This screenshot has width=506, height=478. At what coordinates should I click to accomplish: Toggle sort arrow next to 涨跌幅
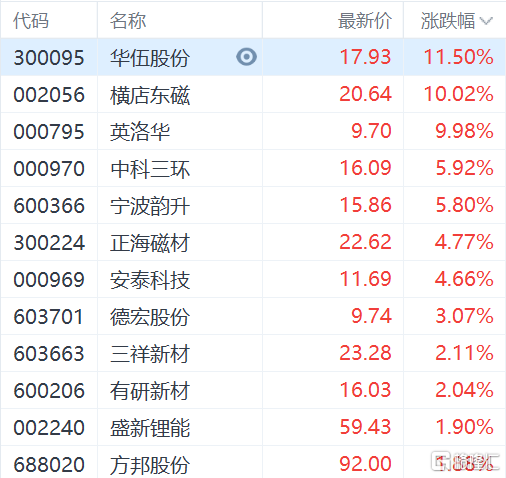(486, 21)
